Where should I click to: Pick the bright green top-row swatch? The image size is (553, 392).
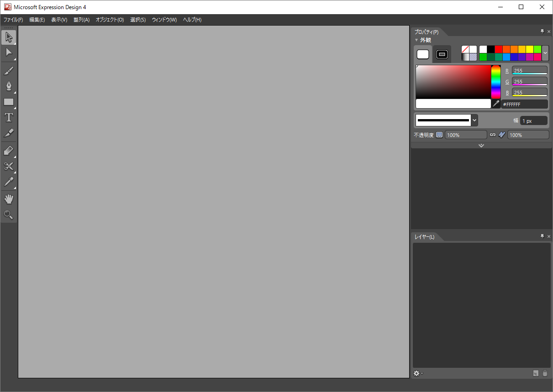point(537,49)
